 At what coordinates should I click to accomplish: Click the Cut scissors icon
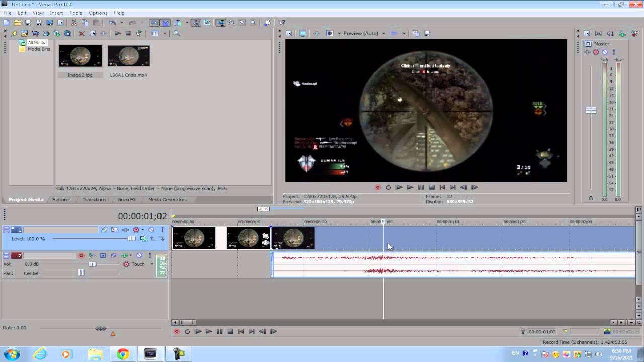pyautogui.click(x=74, y=23)
